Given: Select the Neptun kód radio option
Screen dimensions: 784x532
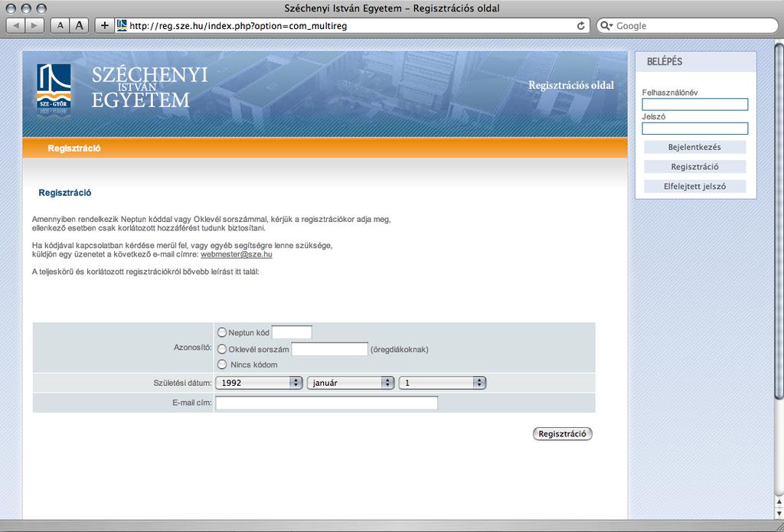Looking at the screenshot, I should click(222, 332).
